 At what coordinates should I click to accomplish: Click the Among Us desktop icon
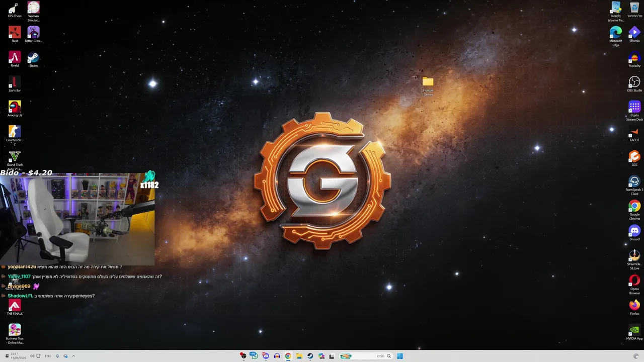click(15, 109)
